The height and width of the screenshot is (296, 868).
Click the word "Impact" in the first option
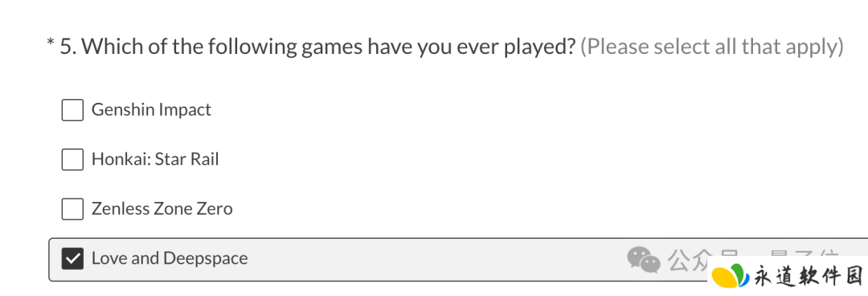[x=185, y=110]
